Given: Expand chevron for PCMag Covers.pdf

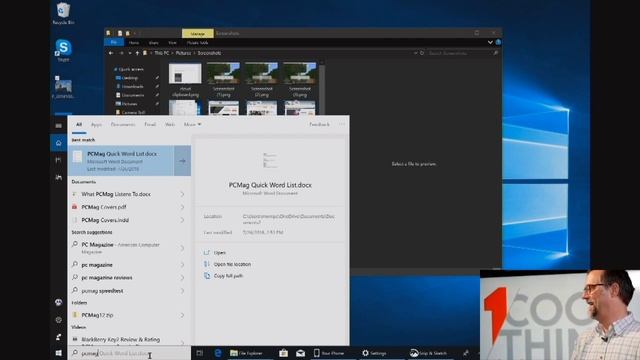Looking at the screenshot, I should [182, 207].
